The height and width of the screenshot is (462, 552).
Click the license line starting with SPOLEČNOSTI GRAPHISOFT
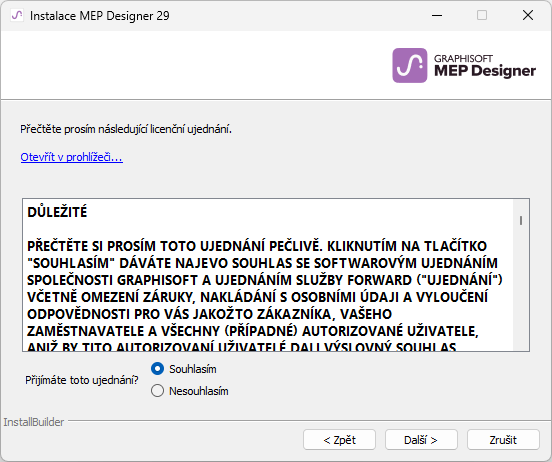265,280
